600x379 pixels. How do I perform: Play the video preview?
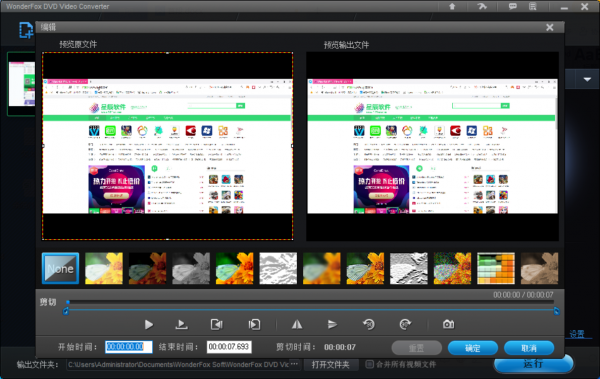[x=149, y=325]
